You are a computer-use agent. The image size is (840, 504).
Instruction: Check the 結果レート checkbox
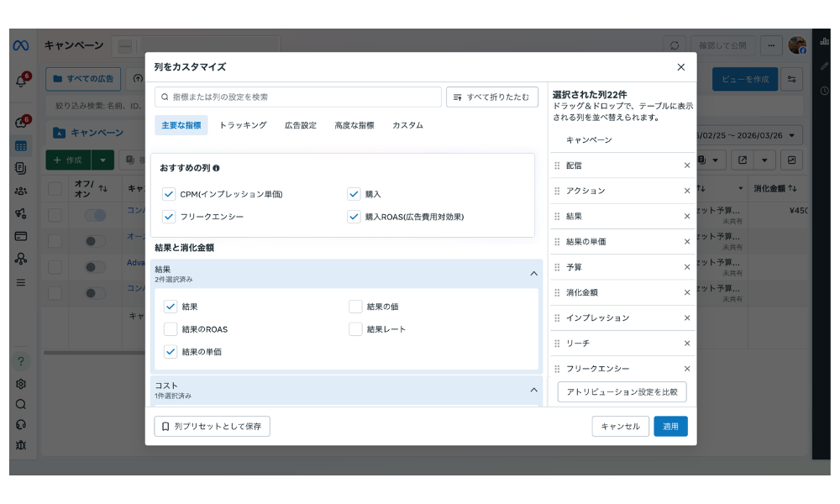(x=355, y=329)
